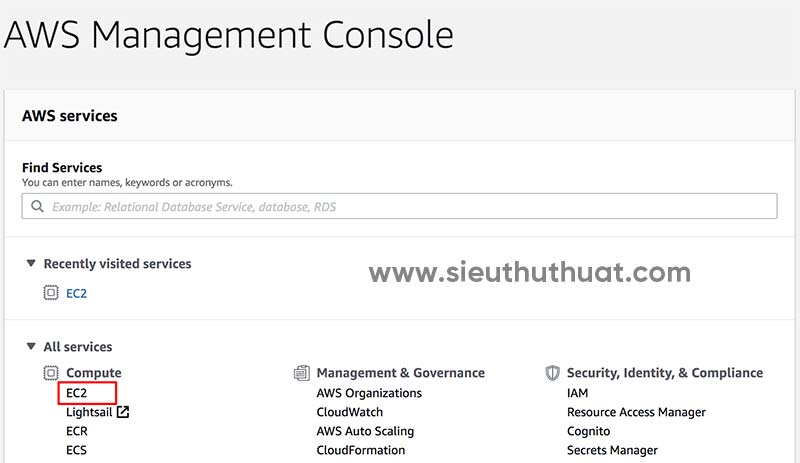Open AWS Organizations
This screenshot has height=463, width=800.
tap(369, 393)
